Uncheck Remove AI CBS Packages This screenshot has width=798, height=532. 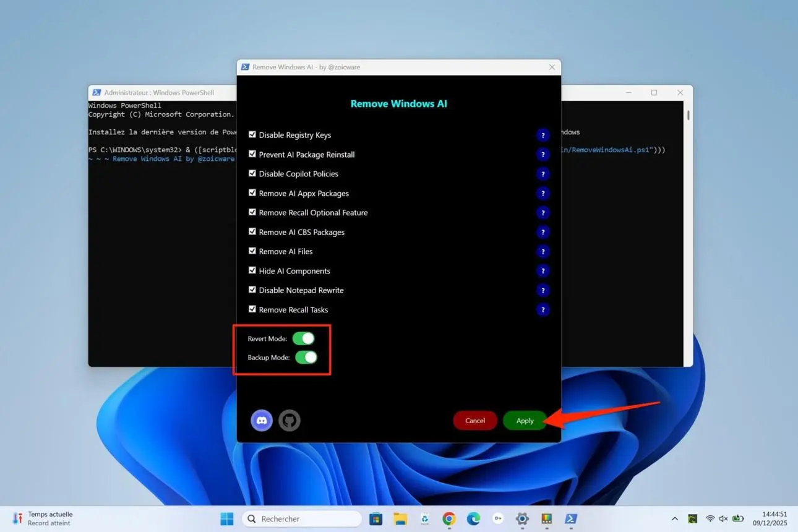pyautogui.click(x=252, y=231)
